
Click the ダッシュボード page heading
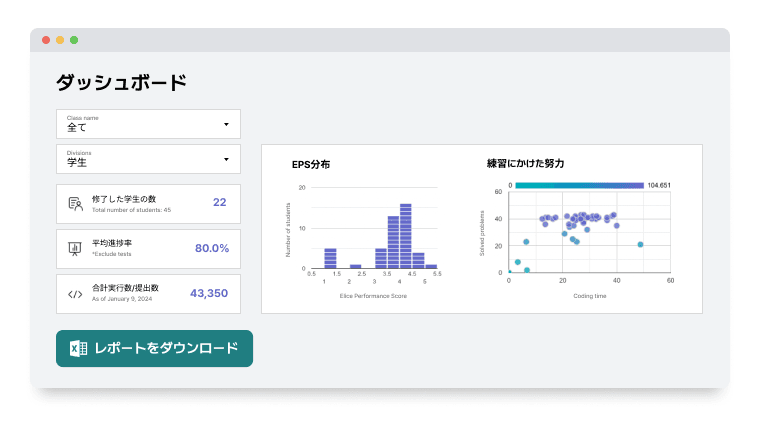[x=121, y=83]
